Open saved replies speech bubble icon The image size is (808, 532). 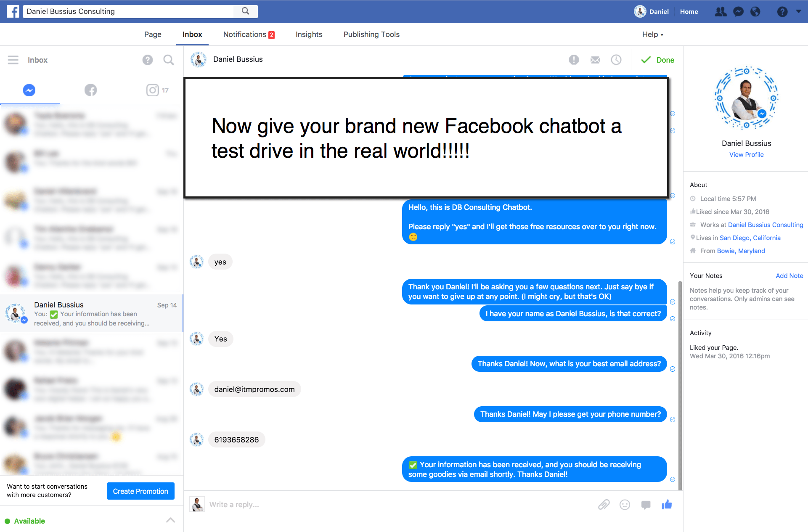[x=646, y=505]
